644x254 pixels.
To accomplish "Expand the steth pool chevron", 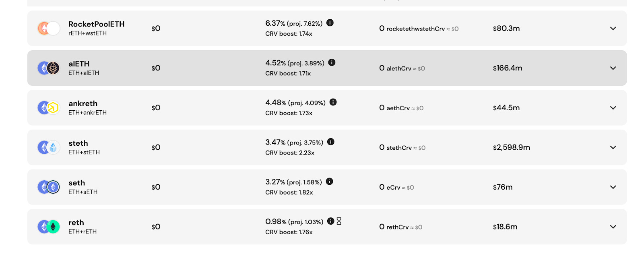I will [x=613, y=147].
